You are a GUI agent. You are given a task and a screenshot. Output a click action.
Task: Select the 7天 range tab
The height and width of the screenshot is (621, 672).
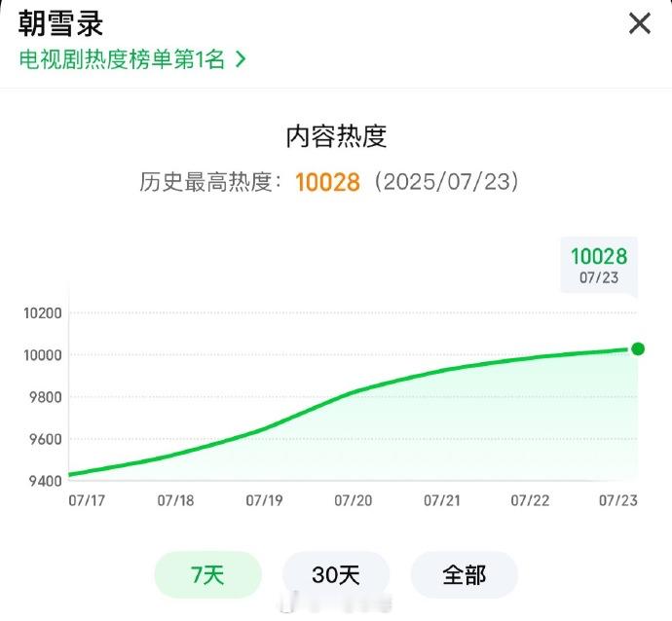pos(207,574)
